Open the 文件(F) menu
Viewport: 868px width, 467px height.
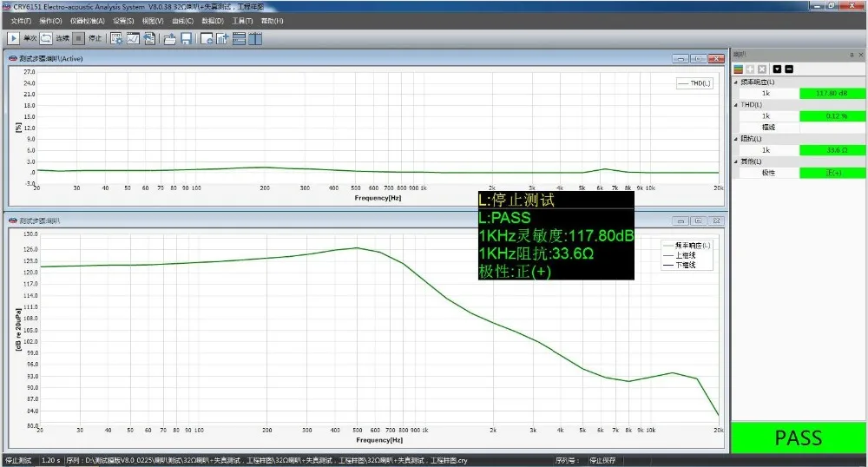coord(21,21)
